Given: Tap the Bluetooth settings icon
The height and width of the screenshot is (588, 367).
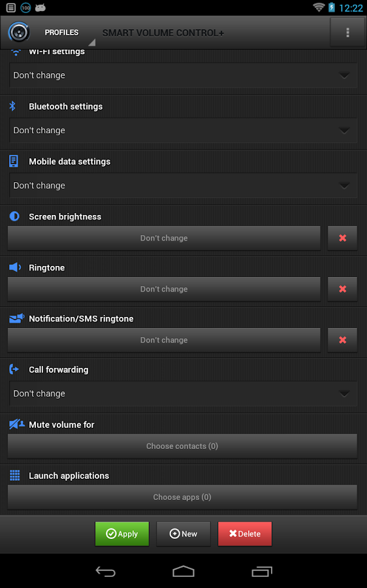Looking at the screenshot, I should [x=13, y=106].
